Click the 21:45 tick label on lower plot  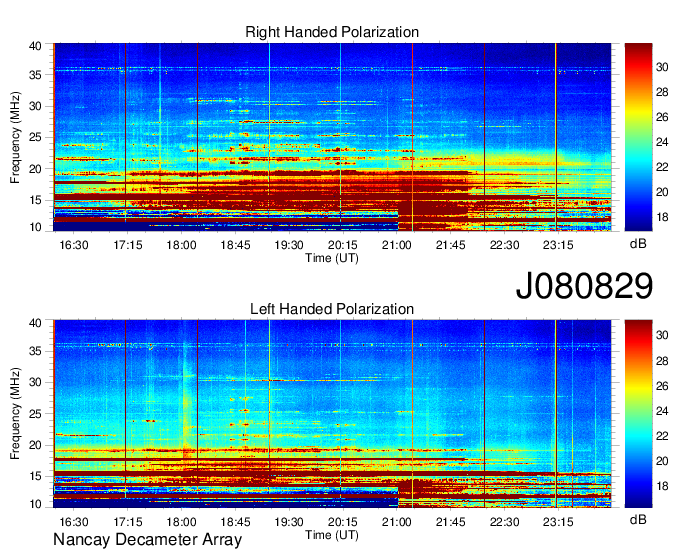(450, 522)
